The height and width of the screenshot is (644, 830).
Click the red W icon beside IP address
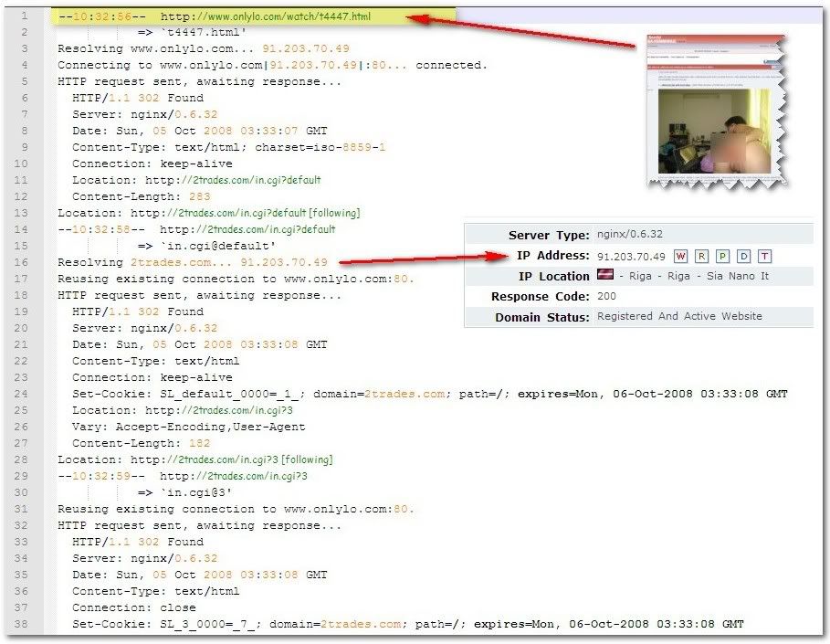680,257
